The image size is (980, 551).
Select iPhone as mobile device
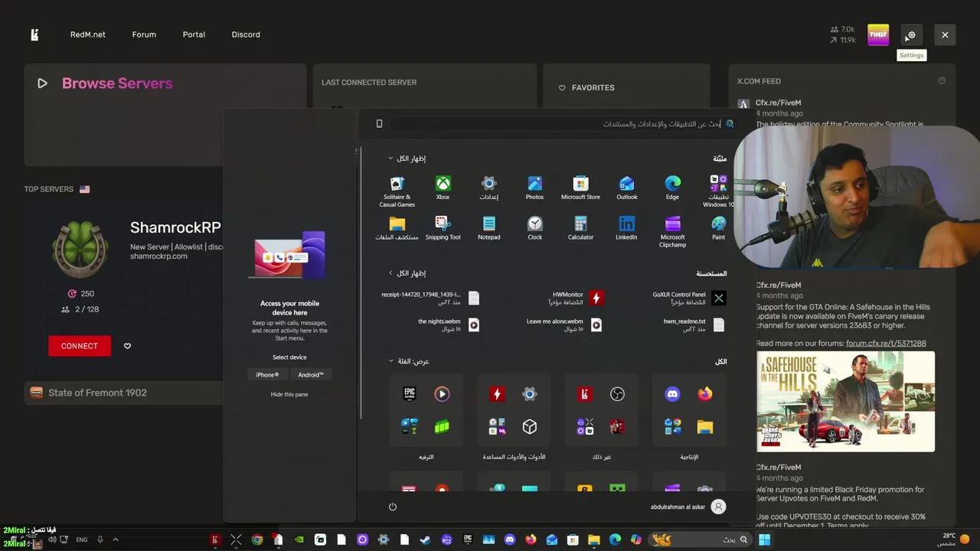click(267, 375)
